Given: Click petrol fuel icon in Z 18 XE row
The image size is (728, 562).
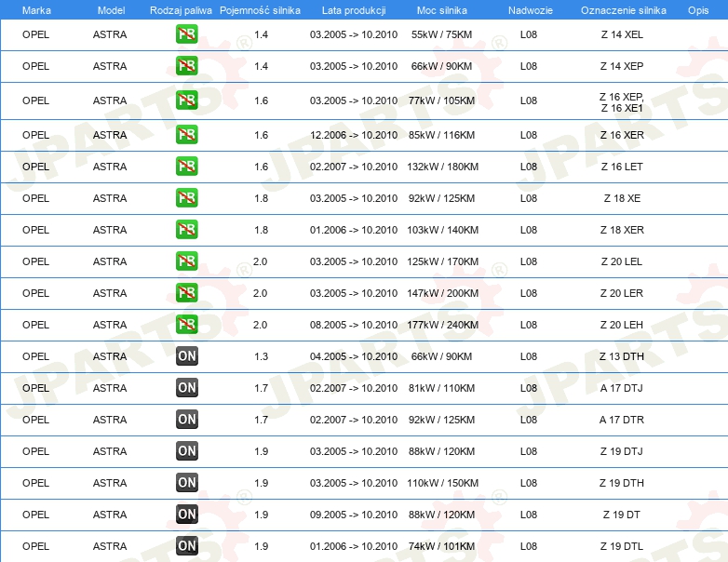Looking at the screenshot, I should coord(186,197).
